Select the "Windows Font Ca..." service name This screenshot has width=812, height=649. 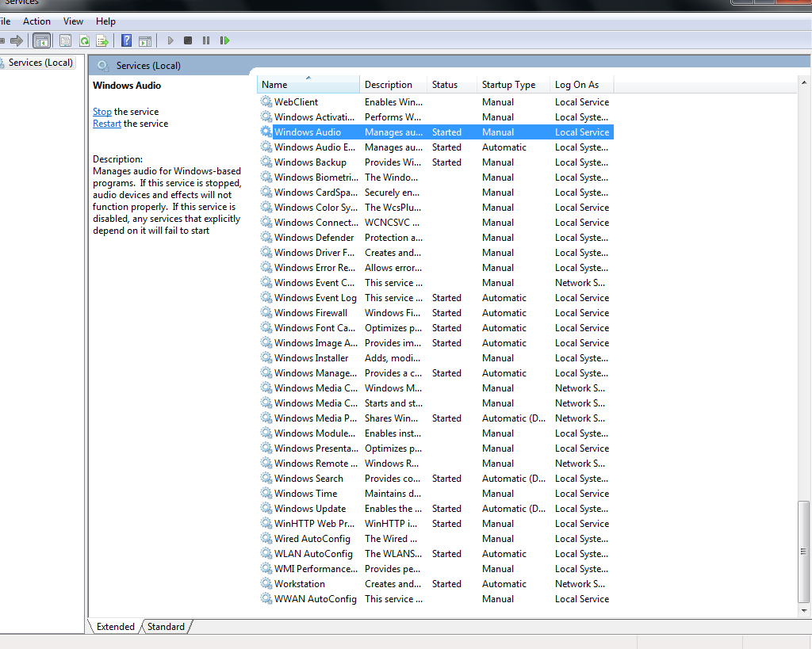[315, 327]
